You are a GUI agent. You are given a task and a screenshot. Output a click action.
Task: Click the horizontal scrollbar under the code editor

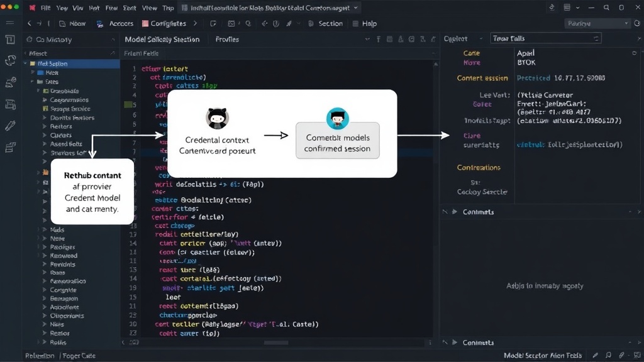[276, 343]
